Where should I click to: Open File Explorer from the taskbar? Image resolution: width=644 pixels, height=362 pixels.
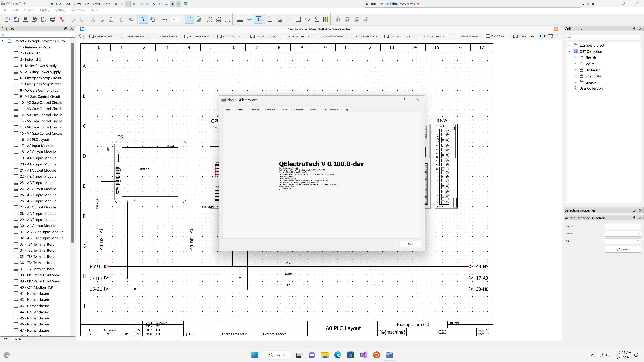click(x=325, y=355)
